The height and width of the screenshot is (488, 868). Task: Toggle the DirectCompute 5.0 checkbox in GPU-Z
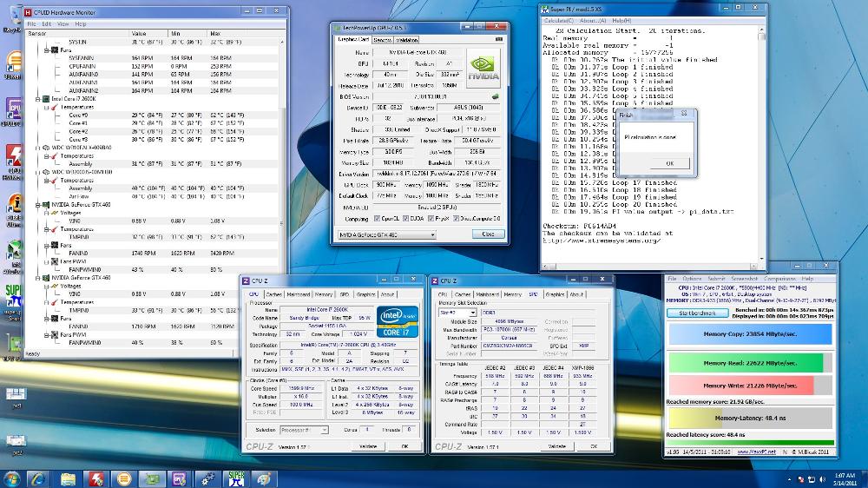click(457, 219)
